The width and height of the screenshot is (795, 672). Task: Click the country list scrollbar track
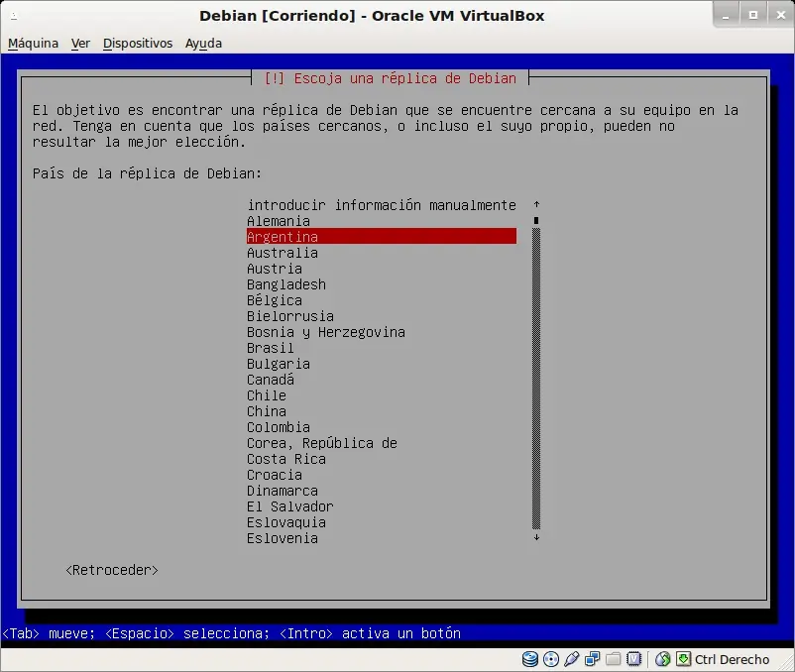coord(536,378)
